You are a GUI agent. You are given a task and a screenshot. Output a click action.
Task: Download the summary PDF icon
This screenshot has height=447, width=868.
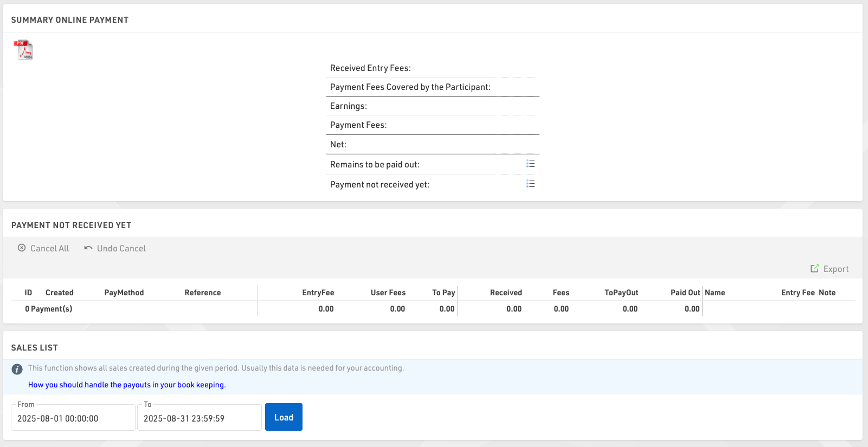coord(23,50)
